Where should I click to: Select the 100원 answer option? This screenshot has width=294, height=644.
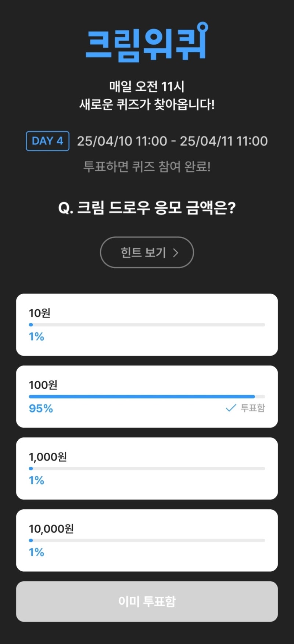(x=147, y=397)
